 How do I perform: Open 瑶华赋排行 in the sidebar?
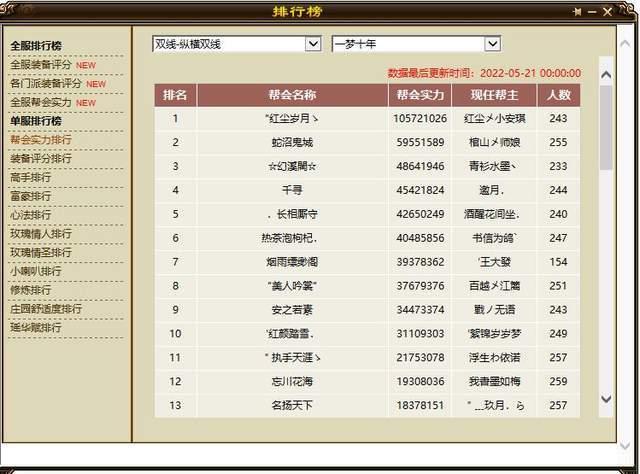[x=36, y=327]
